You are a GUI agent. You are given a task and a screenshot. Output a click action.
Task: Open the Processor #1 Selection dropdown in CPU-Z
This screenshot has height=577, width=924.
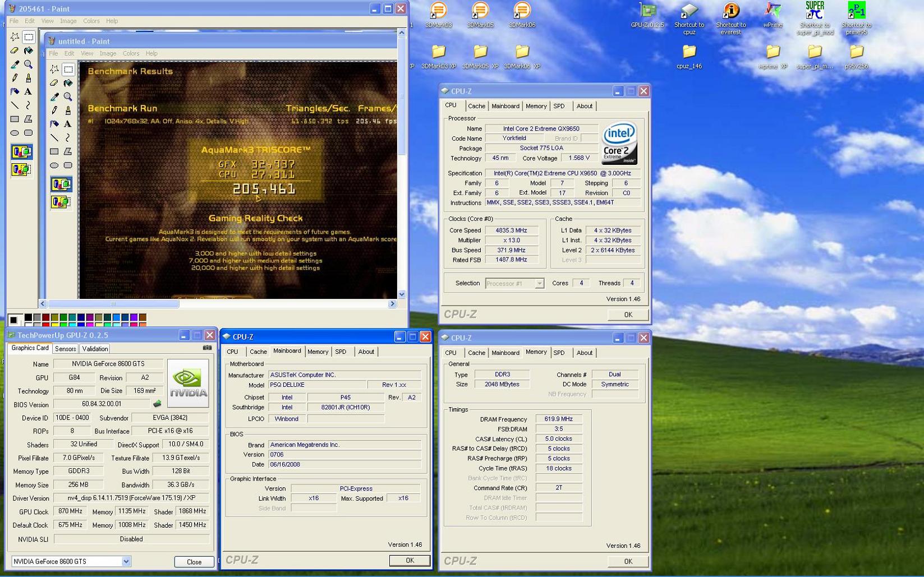click(x=539, y=284)
